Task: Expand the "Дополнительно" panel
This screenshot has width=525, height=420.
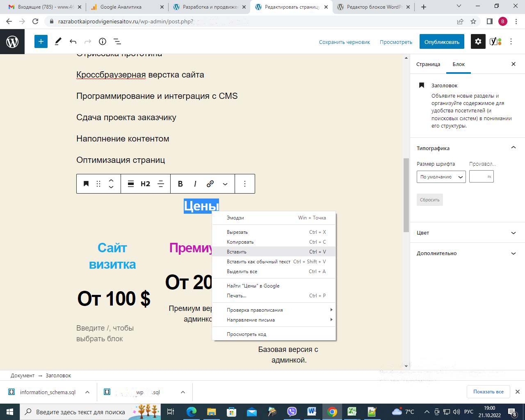Action: coord(467,253)
